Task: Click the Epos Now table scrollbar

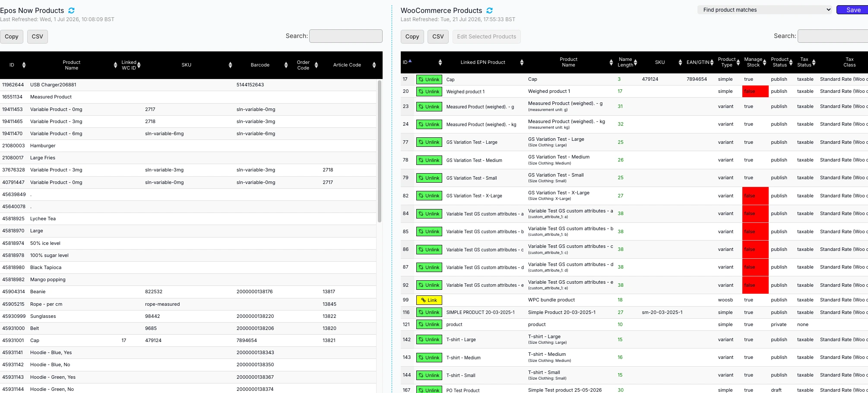Action: [x=380, y=151]
